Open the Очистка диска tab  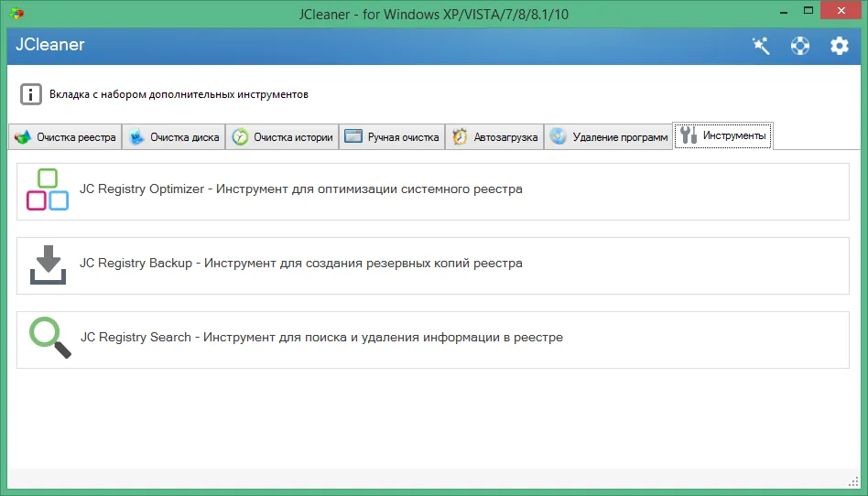174,136
